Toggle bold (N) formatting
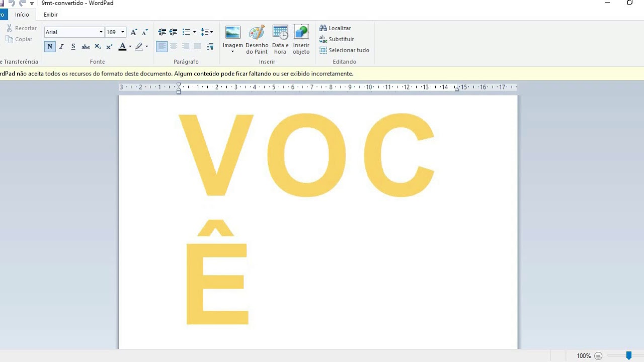This screenshot has height=362, width=644. point(50,47)
